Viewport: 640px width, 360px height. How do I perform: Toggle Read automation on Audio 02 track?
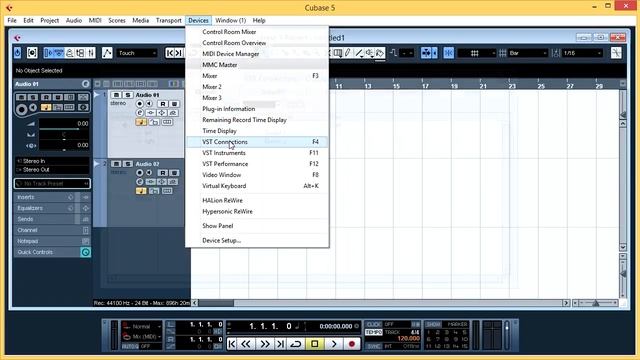[163, 173]
